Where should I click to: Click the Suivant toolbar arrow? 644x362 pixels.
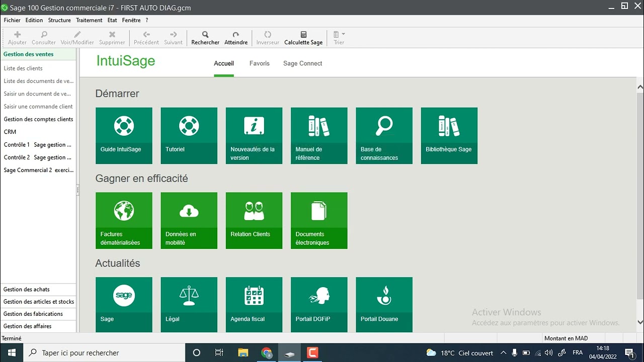pos(174,38)
